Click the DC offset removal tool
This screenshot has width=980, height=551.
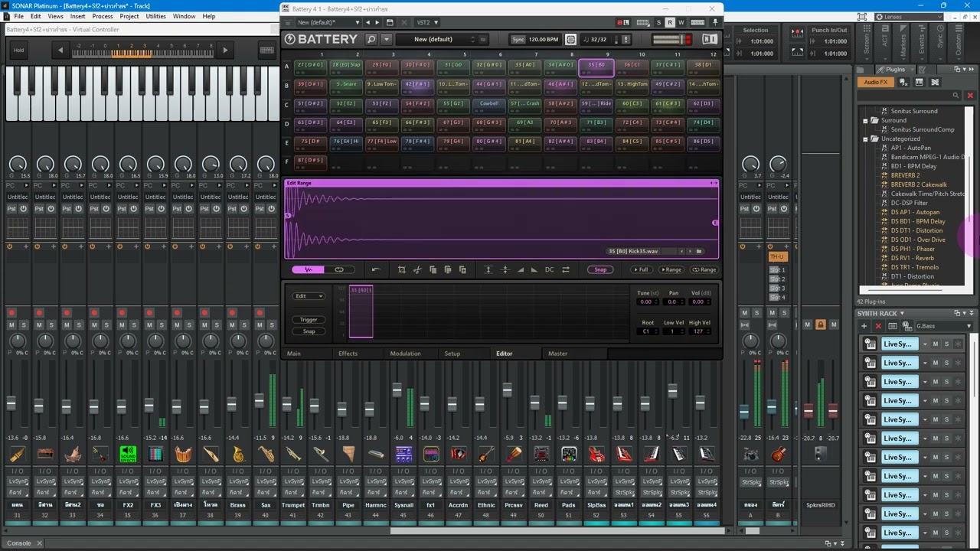click(x=549, y=269)
